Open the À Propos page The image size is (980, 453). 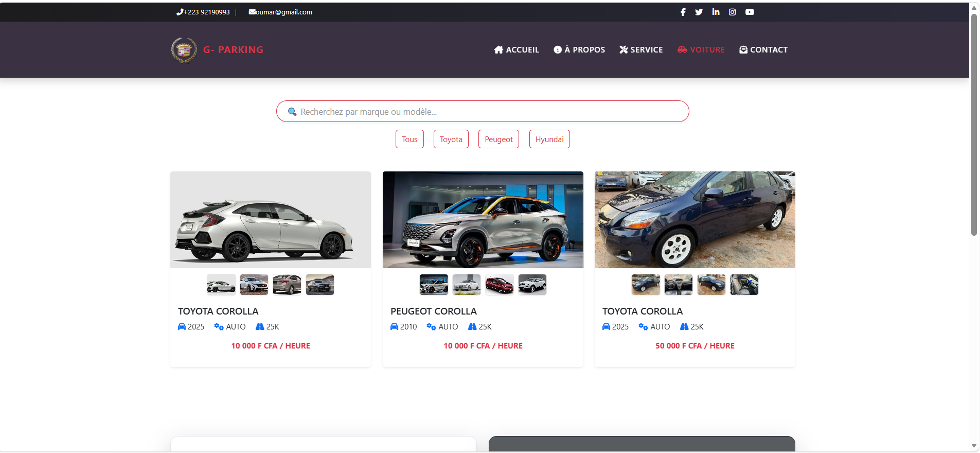tap(579, 50)
